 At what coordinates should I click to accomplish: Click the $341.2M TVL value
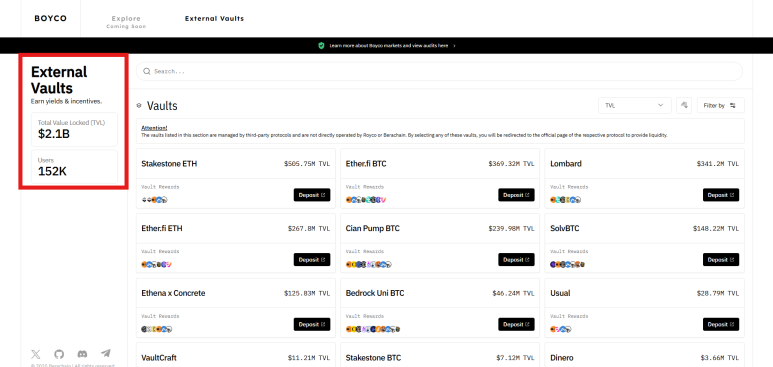click(718, 164)
